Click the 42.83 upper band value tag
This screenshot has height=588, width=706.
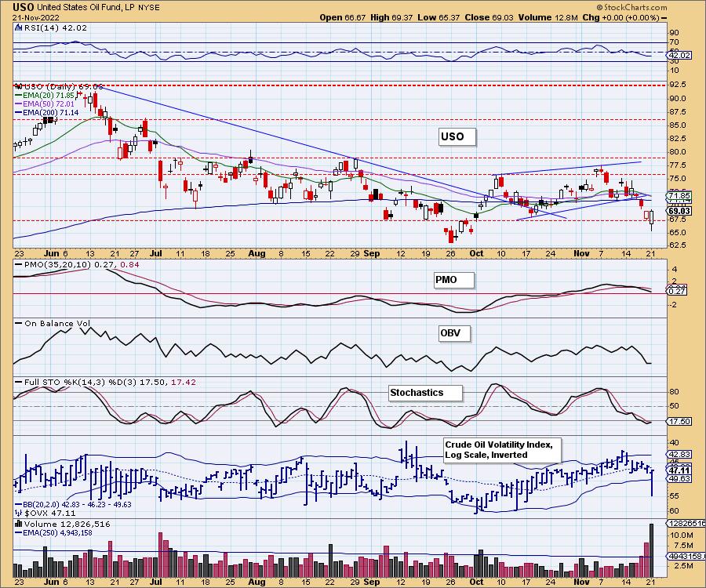click(679, 455)
